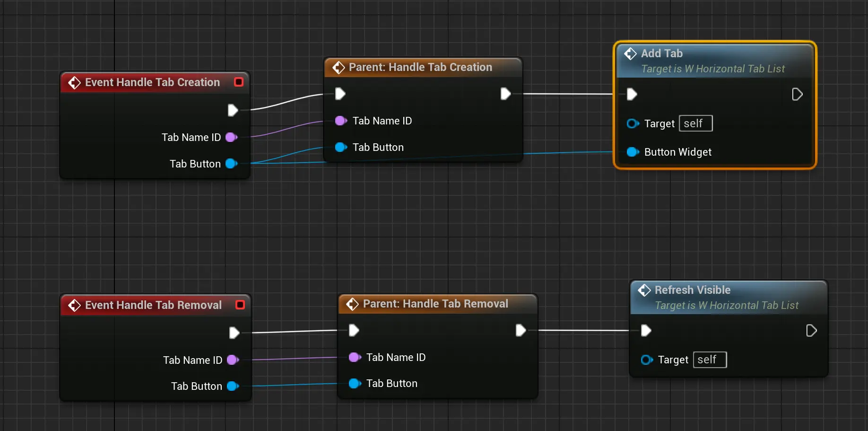Image resolution: width=868 pixels, height=431 pixels.
Task: Click exec input pin of Parent: Handle Tab Creation
Action: tap(340, 94)
